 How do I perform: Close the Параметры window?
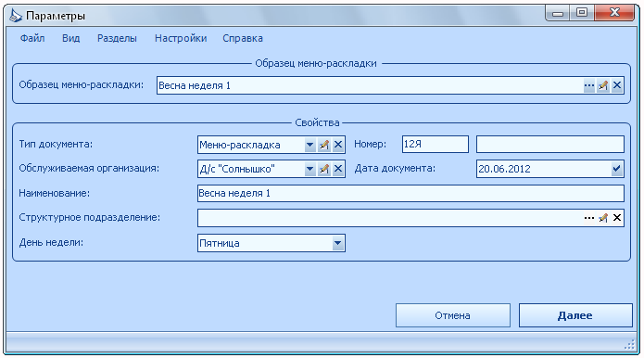coord(614,13)
